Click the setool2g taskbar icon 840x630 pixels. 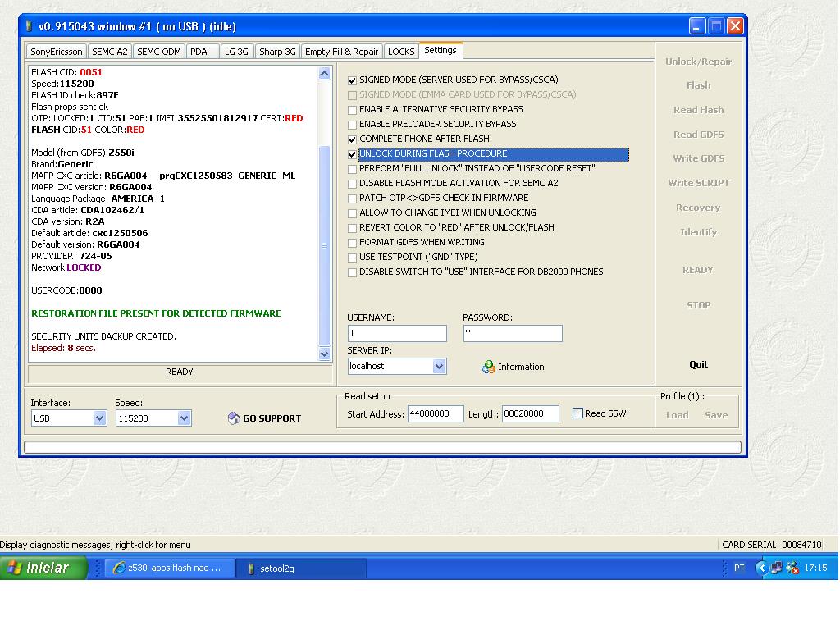coord(250,568)
